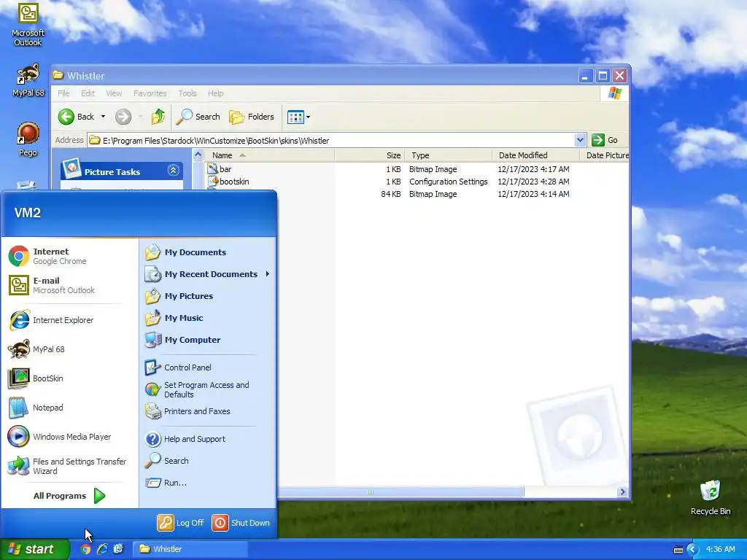Image resolution: width=747 pixels, height=560 pixels.
Task: Open the Help menu in Explorer
Action: point(216,93)
